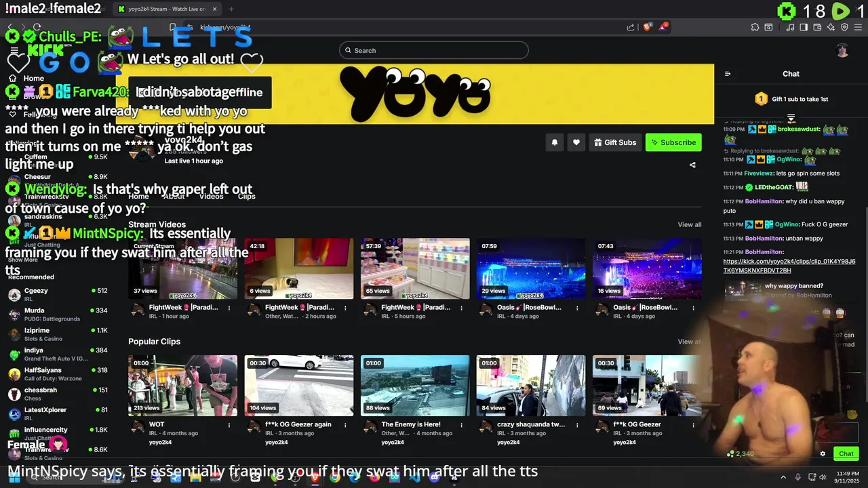Select the yoyo2k4 Stream browser tab
The height and width of the screenshot is (488, 868).
coord(167,9)
